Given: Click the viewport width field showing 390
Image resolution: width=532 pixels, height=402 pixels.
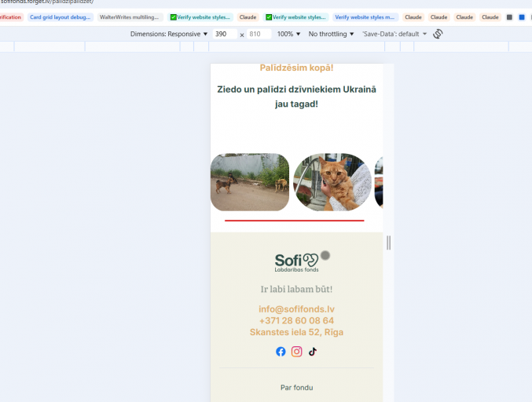Looking at the screenshot, I should point(225,34).
